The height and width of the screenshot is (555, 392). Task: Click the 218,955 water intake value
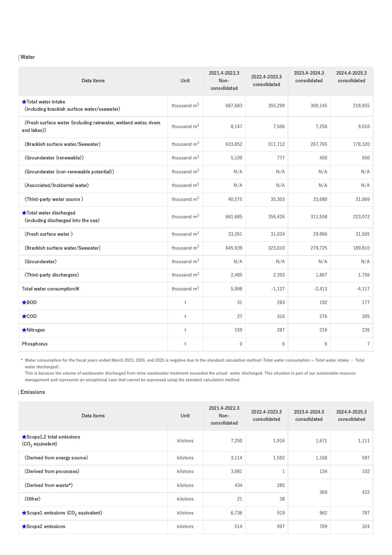click(x=361, y=106)
